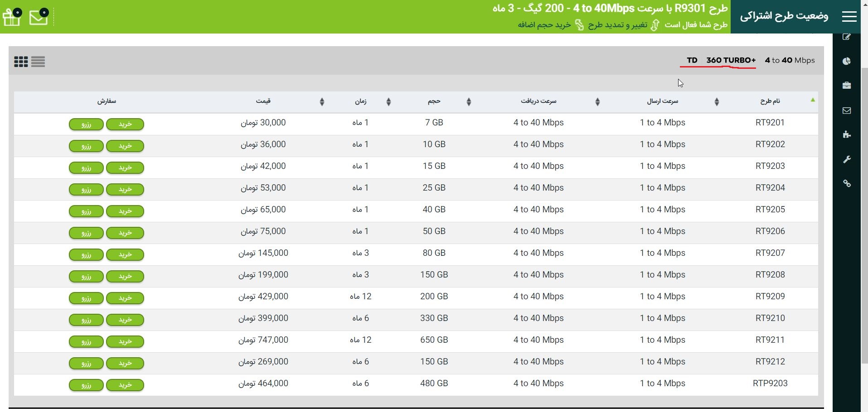The image size is (868, 412).
Task: Click رزرو button for RT9207
Action: tap(86, 254)
